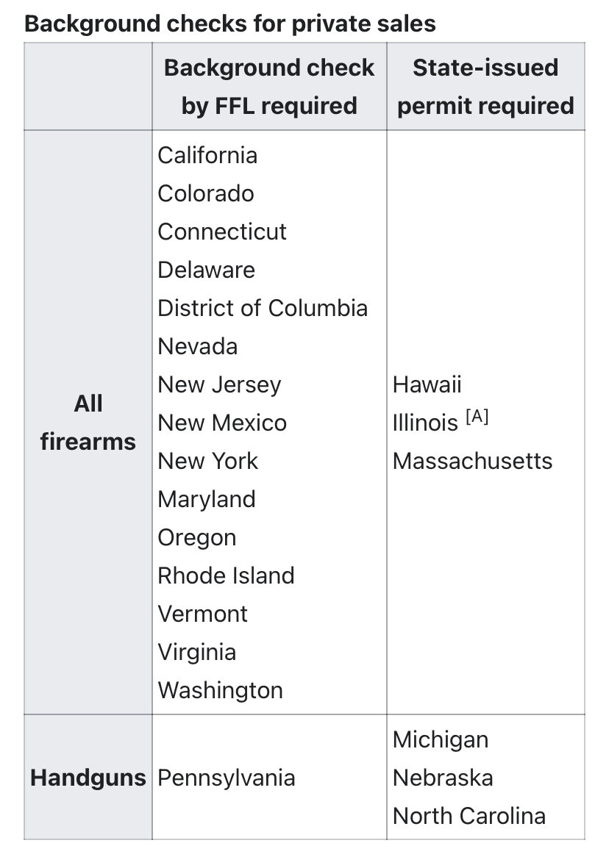The image size is (609, 868).
Task: Click the Rhode Island entry
Action: click(226, 575)
